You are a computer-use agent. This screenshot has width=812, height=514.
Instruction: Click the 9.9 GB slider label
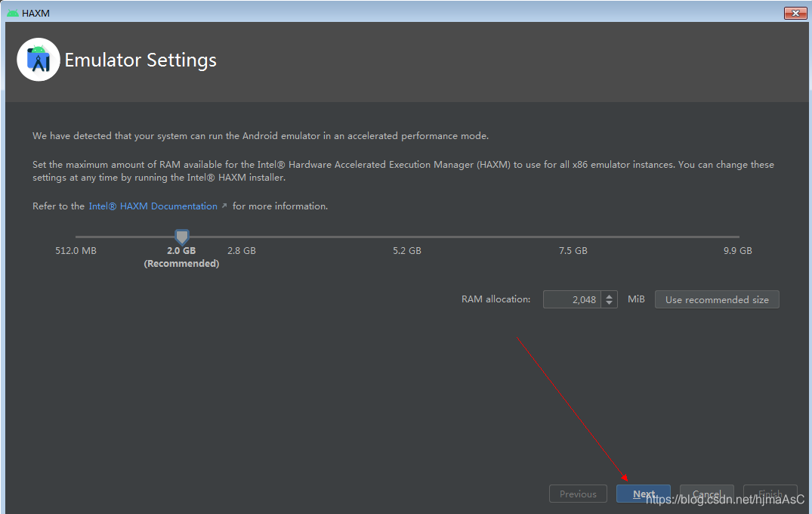(737, 251)
